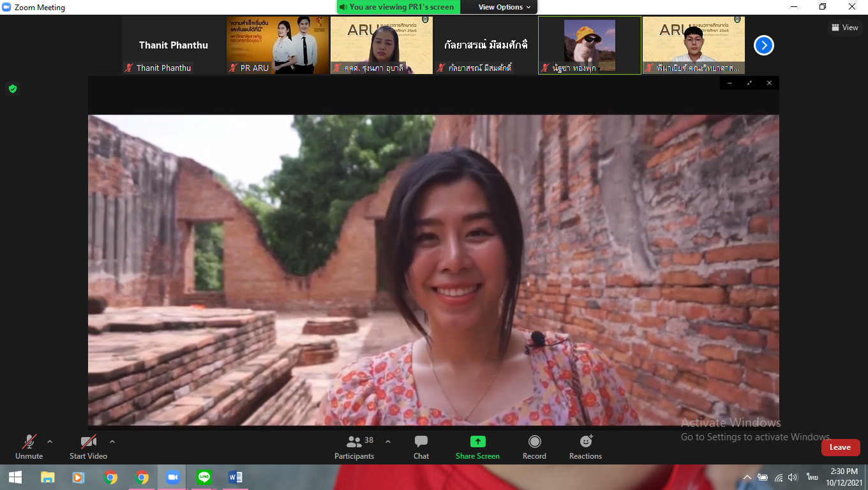Viewport: 868px width, 490px height.
Task: Click the green Share Screen button
Action: [477, 447]
